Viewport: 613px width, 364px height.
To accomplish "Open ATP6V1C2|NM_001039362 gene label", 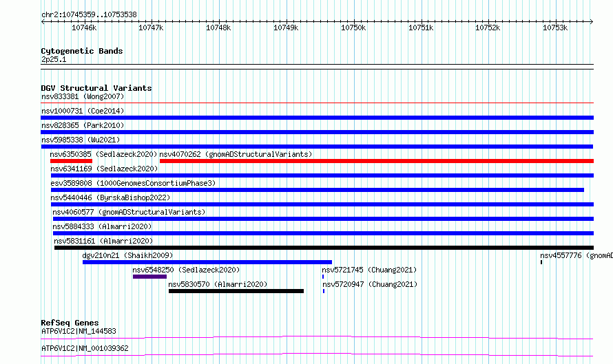I will (x=85, y=348).
